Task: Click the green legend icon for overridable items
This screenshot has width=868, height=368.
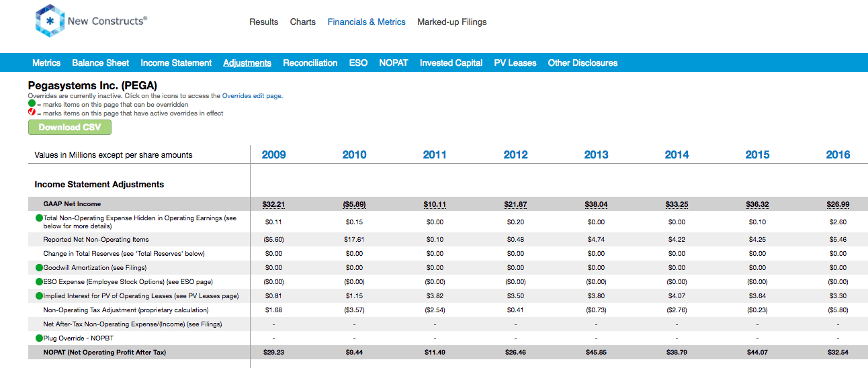Action: 32,105
